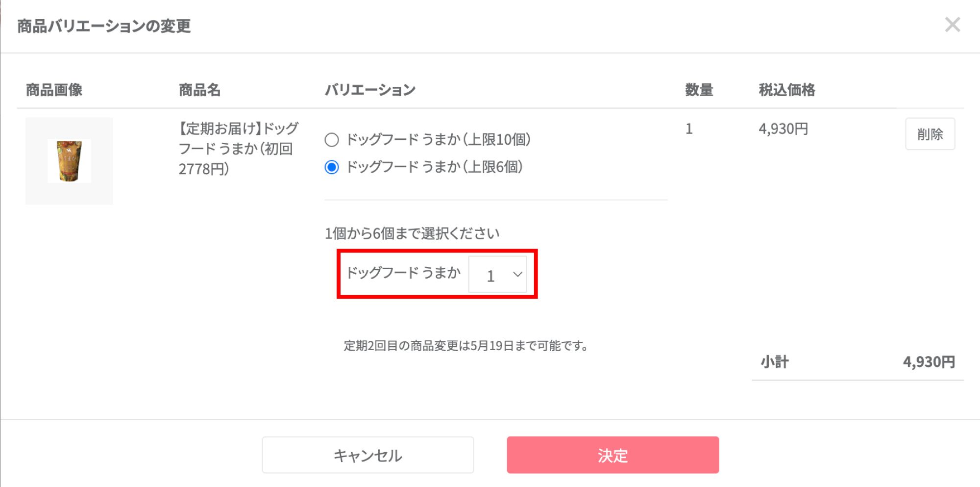Click the dialog title 商品バリエーションの変更
The image size is (980, 487).
[x=104, y=26]
